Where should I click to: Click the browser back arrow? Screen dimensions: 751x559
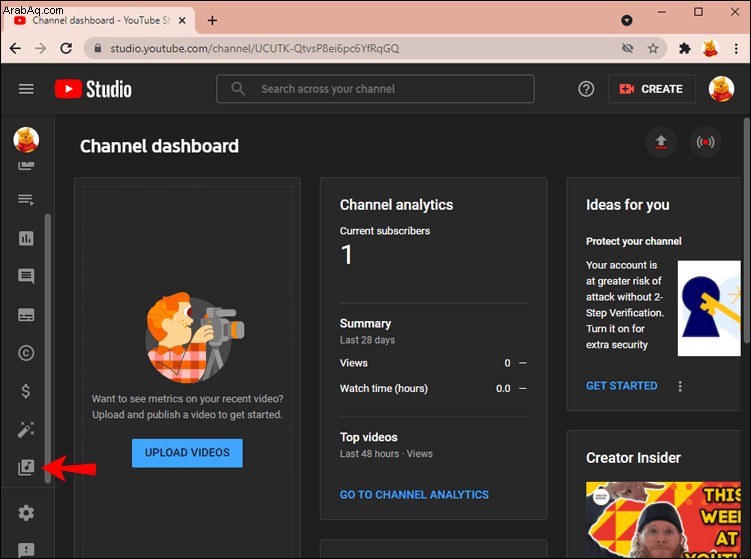[15, 48]
